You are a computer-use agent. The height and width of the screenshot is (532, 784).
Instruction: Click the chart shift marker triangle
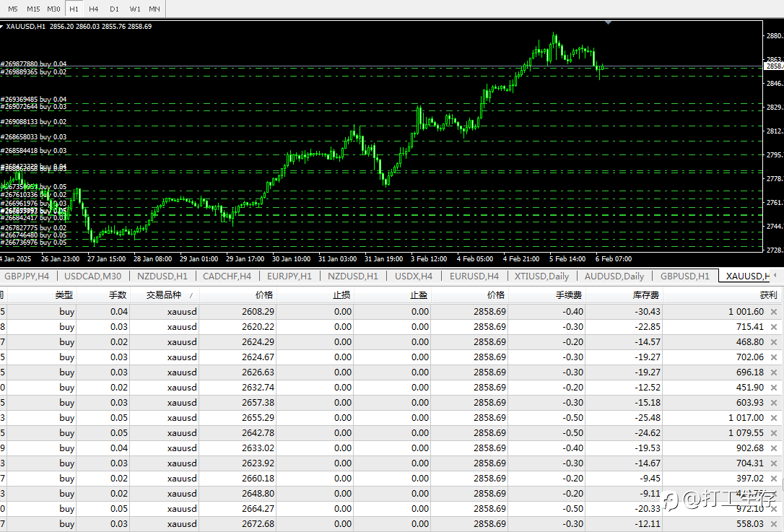(608, 22)
